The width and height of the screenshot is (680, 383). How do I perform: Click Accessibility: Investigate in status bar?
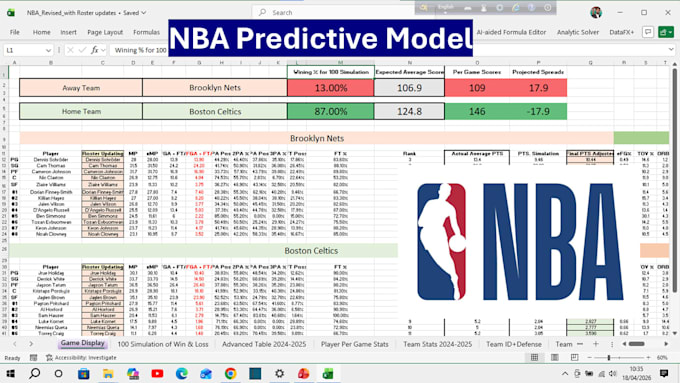pos(81,357)
